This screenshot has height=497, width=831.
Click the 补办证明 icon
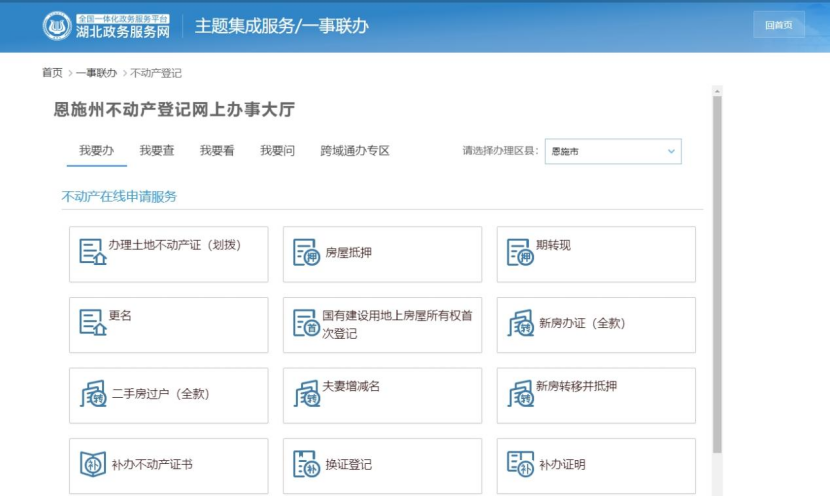(x=520, y=464)
